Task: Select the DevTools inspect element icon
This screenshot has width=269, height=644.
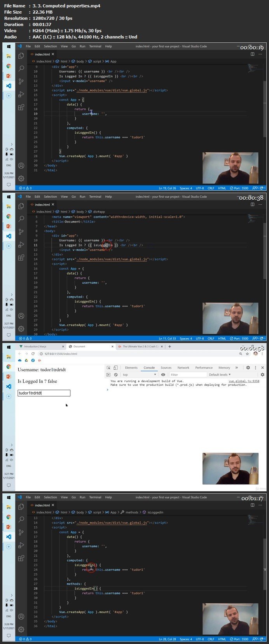Action: pos(108,367)
